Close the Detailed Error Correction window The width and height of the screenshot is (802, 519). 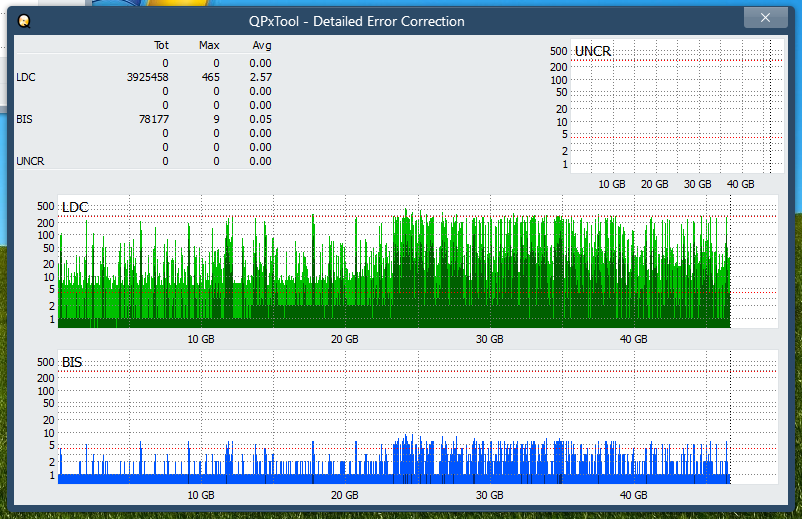coord(765,18)
